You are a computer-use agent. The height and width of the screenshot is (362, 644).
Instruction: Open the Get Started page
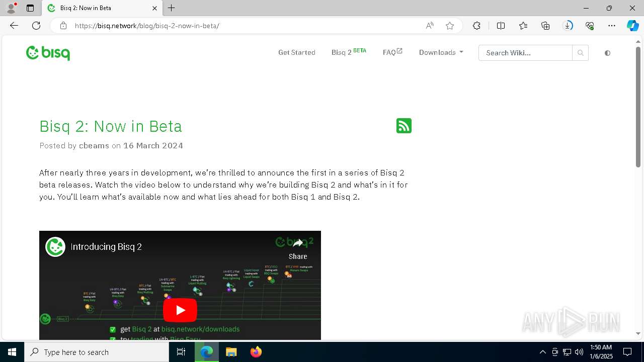coord(297,52)
